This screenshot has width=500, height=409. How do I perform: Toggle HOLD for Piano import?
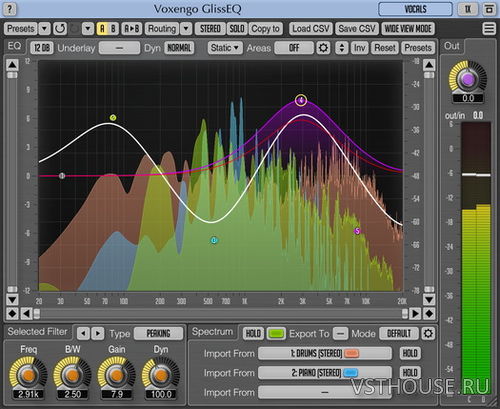(410, 373)
